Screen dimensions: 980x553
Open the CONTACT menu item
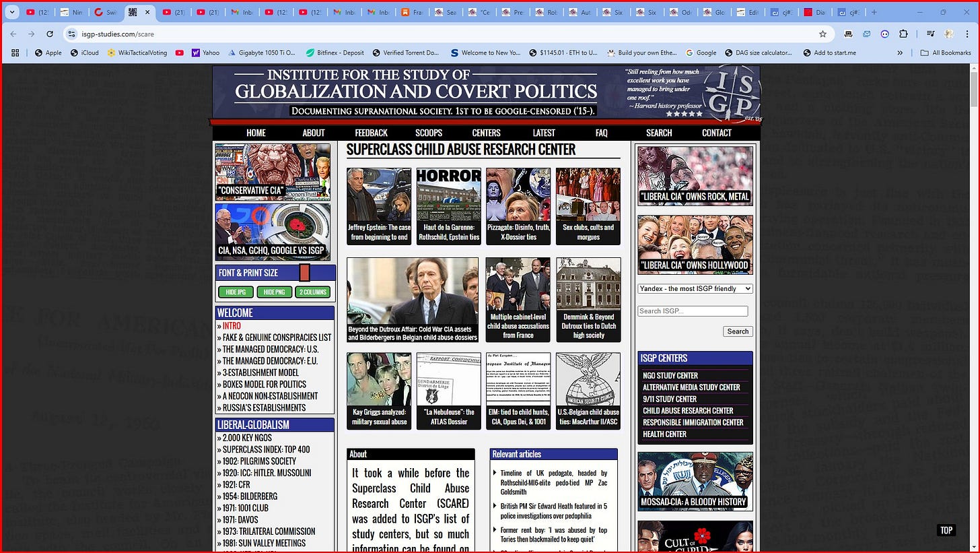[717, 133]
